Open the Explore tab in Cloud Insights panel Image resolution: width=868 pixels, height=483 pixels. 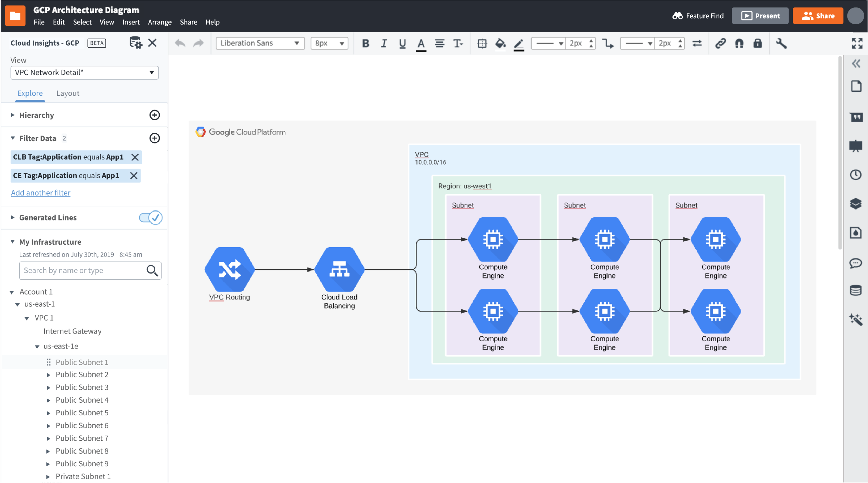pyautogui.click(x=30, y=93)
